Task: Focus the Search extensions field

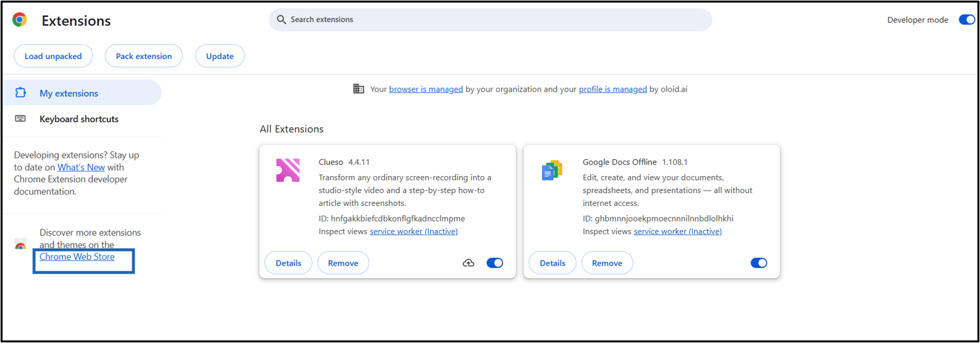Action: (x=490, y=19)
